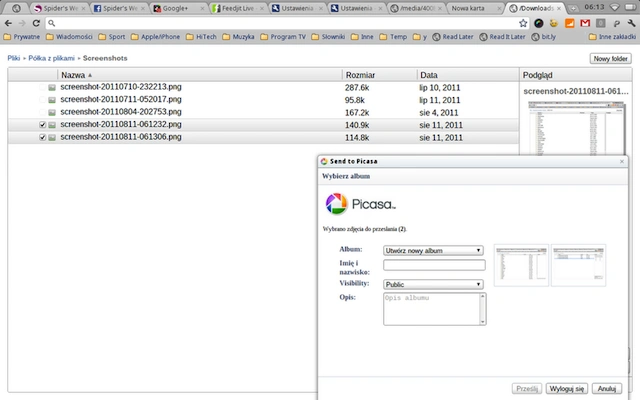640x400 pixels.
Task: Close the Send to Picasa dialog
Action: pos(622,162)
